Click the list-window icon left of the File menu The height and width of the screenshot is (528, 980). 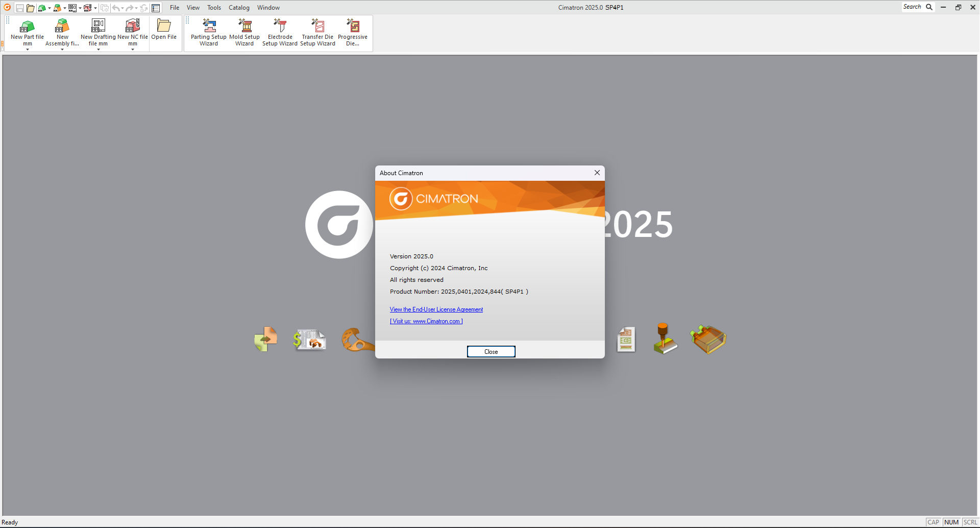(x=156, y=8)
